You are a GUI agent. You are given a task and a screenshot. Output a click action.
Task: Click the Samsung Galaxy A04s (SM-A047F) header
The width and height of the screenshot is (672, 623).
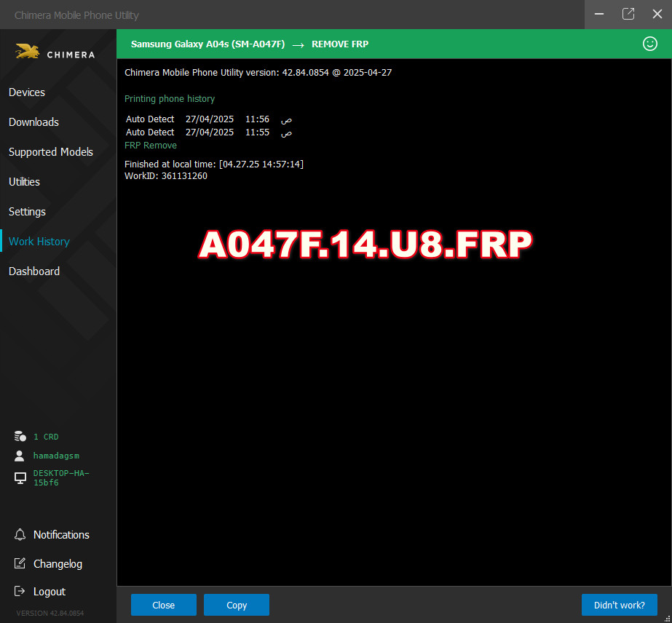click(x=207, y=44)
